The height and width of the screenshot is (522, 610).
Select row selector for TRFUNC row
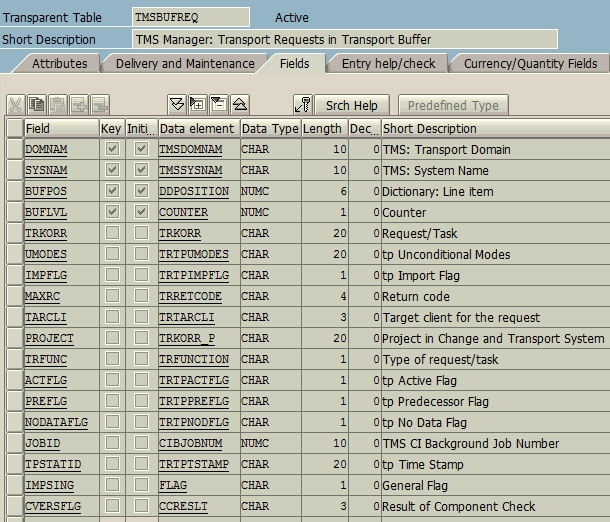14,359
